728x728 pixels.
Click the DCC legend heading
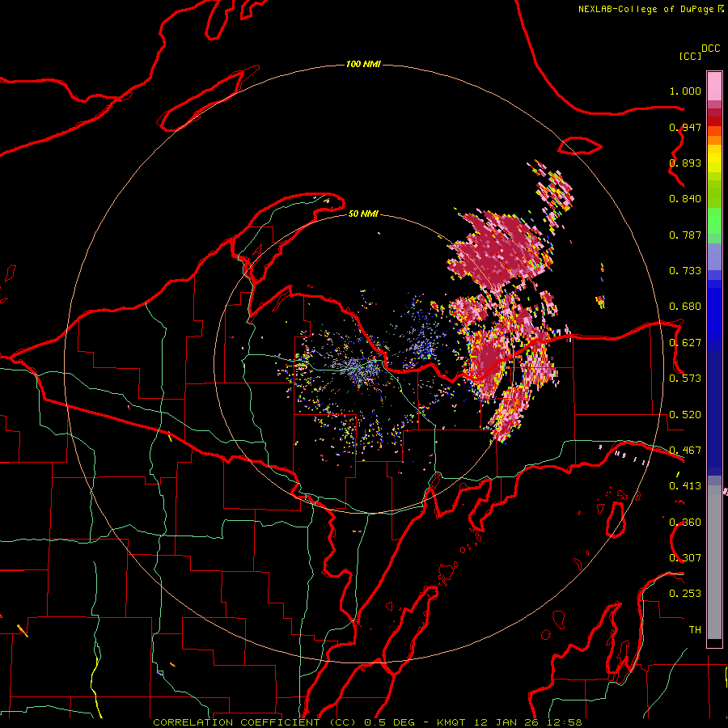coord(710,49)
